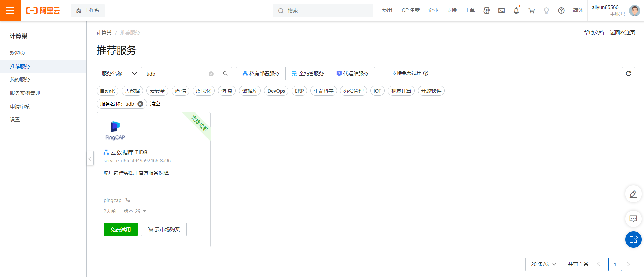Open the shopping cart icon
The image size is (644, 277).
(x=531, y=11)
